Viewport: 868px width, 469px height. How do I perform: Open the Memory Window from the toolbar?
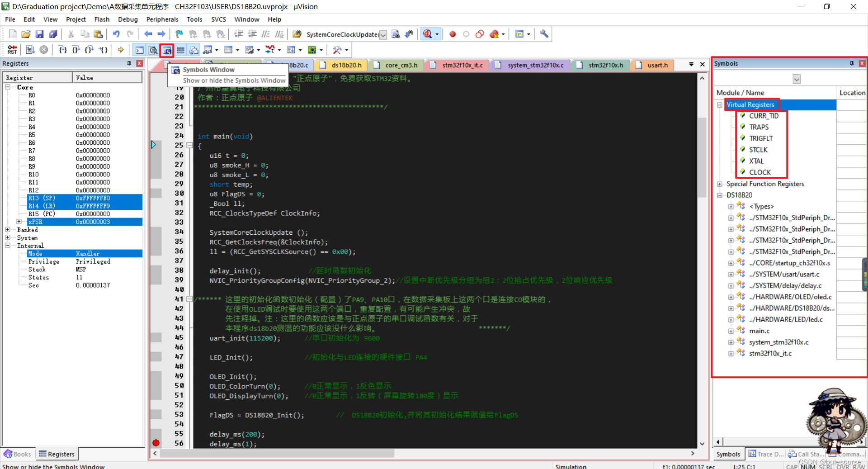(x=228, y=50)
